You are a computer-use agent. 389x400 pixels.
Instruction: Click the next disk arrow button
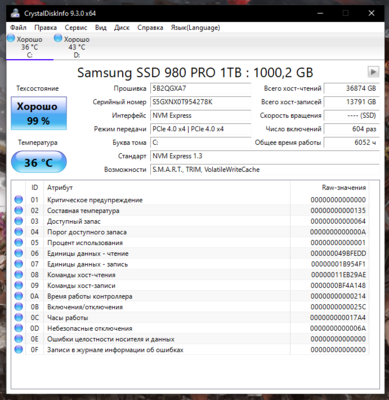(x=373, y=72)
